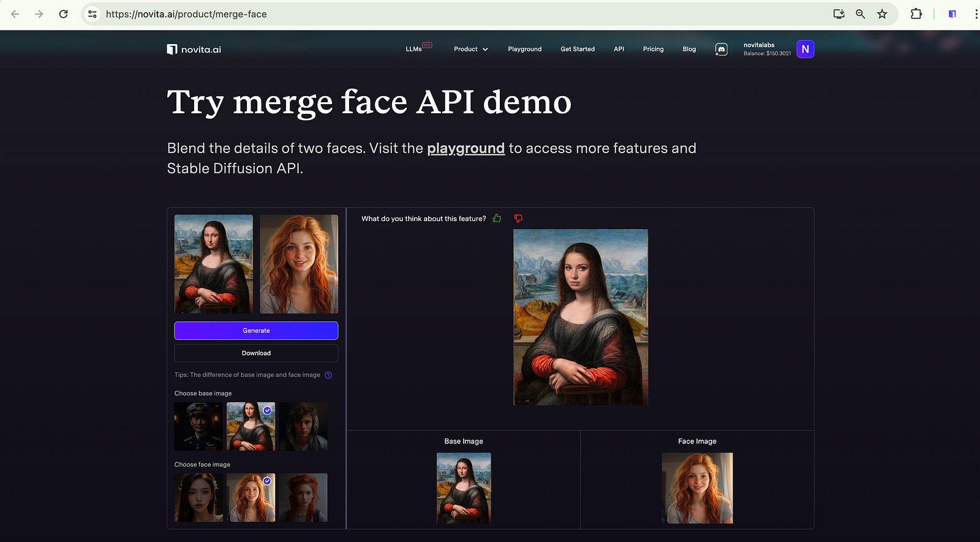Screen dimensions: 980x542
Task: Navigate to the Pricing page
Action: 653,49
